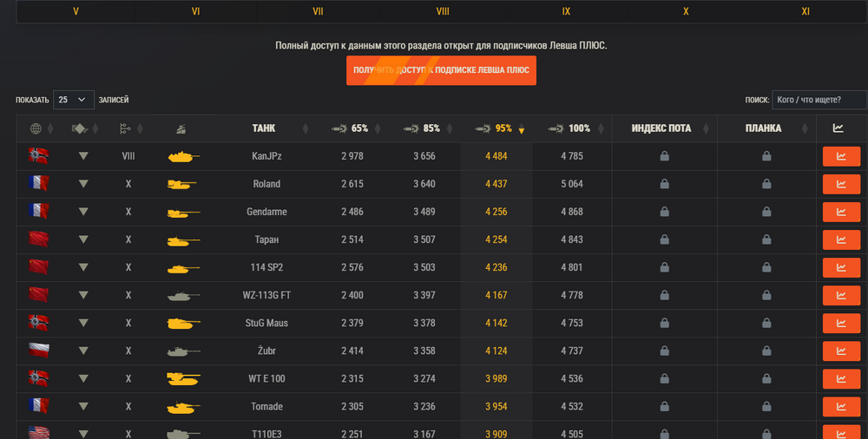Click the KanJPz tank silhouette icon

pyautogui.click(x=184, y=157)
